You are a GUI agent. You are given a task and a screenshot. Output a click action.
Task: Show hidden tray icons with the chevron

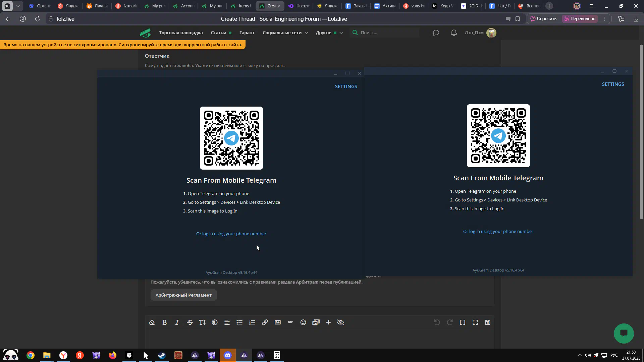click(x=580, y=355)
